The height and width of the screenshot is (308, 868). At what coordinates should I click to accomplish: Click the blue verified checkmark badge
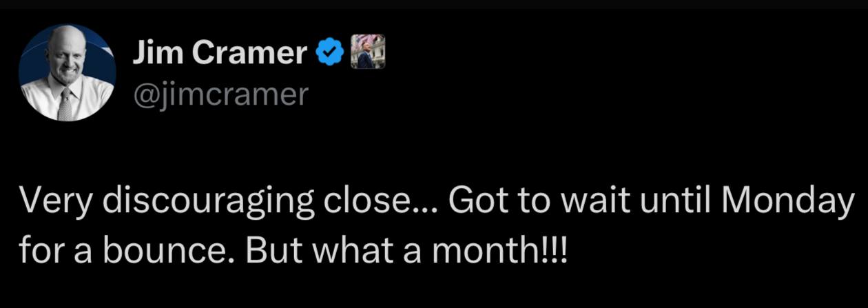click(x=330, y=53)
